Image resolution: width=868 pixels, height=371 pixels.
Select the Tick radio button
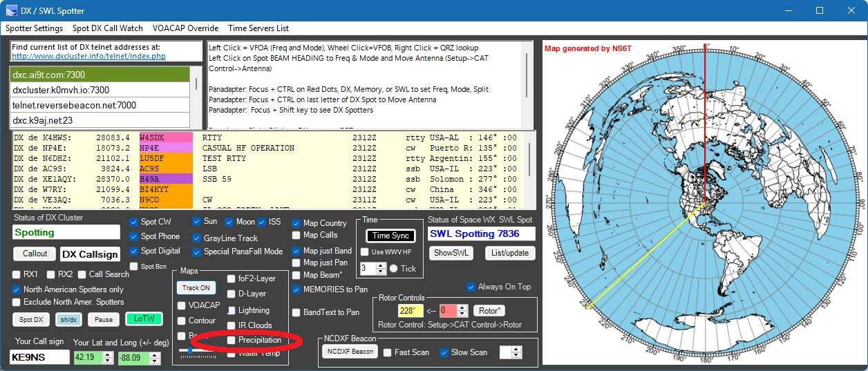tap(393, 268)
